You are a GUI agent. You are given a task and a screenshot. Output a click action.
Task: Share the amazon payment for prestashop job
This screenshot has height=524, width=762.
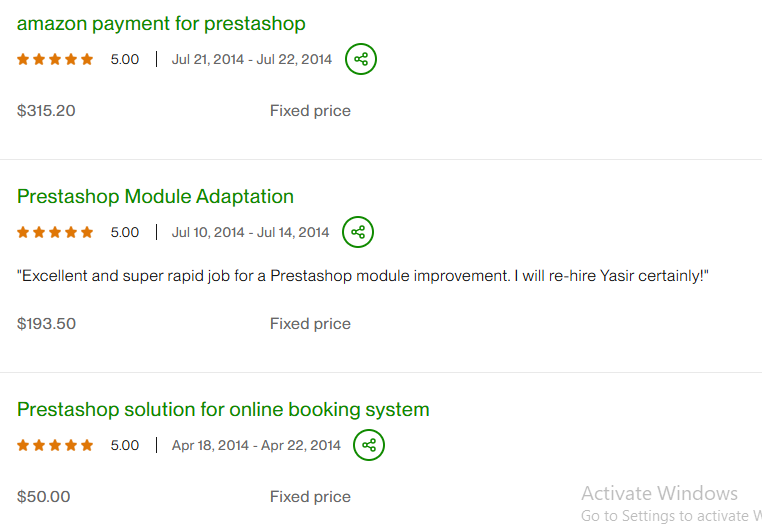[361, 59]
